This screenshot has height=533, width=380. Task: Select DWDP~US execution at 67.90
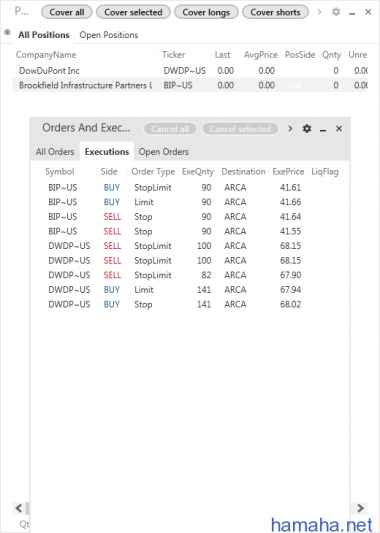tap(190, 275)
